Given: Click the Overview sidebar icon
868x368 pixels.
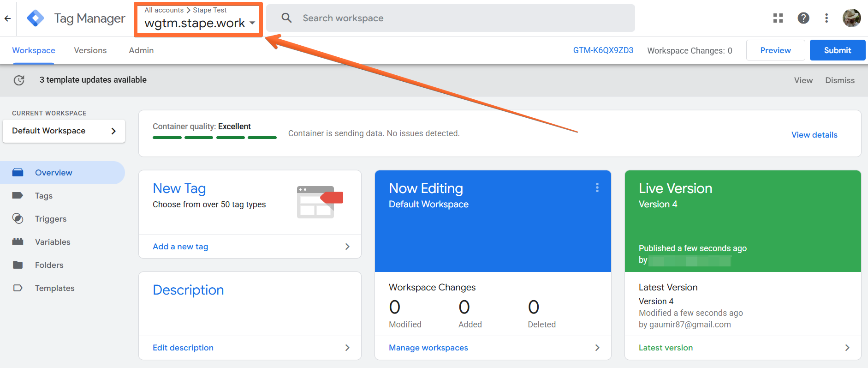Looking at the screenshot, I should (x=18, y=173).
